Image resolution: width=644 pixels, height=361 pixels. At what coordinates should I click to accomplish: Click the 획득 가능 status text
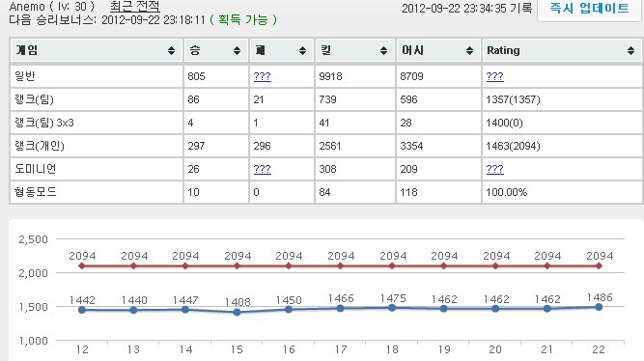coord(243,19)
